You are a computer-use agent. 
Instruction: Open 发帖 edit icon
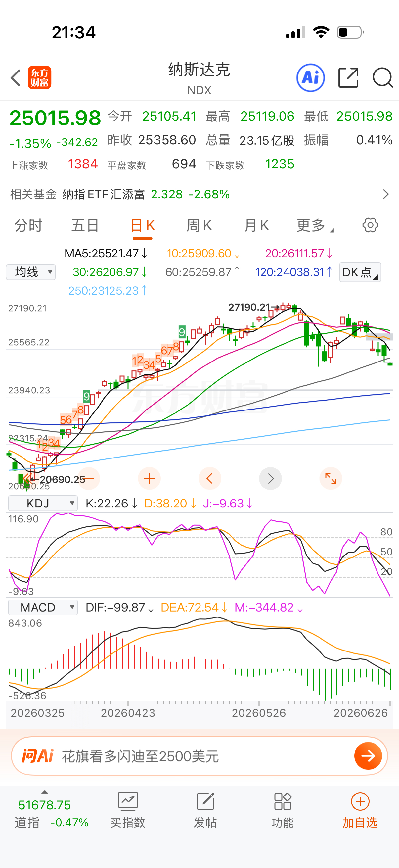click(205, 801)
